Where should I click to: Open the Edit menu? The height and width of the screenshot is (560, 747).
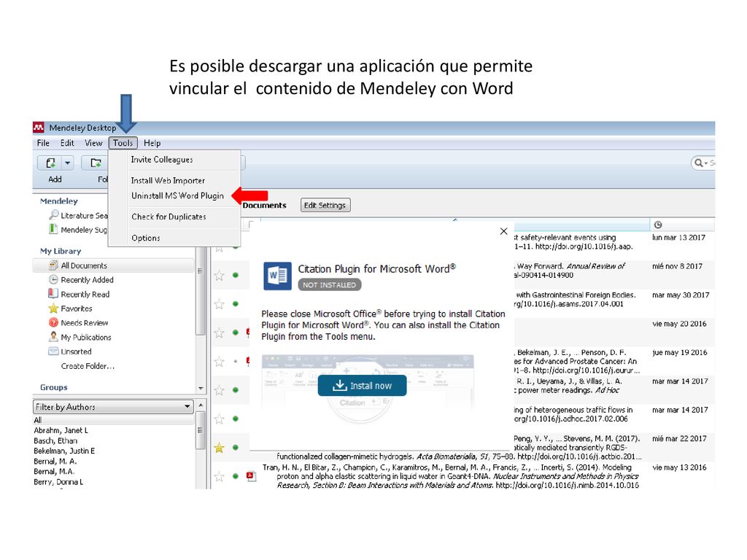tap(66, 143)
